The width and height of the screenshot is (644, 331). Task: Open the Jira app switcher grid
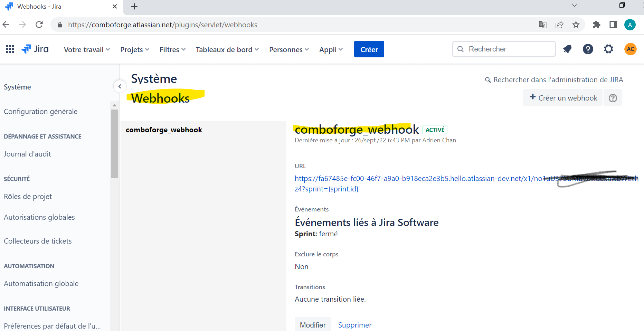[10, 49]
